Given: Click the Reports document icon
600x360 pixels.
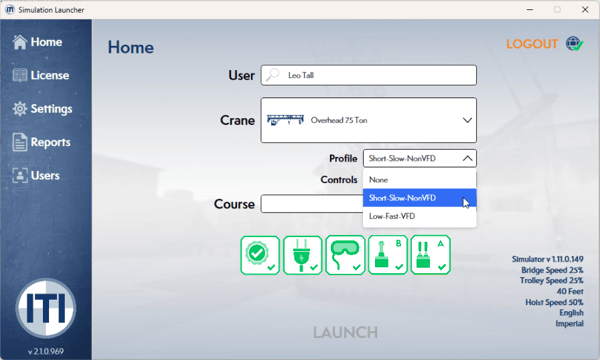Looking at the screenshot, I should [20, 142].
